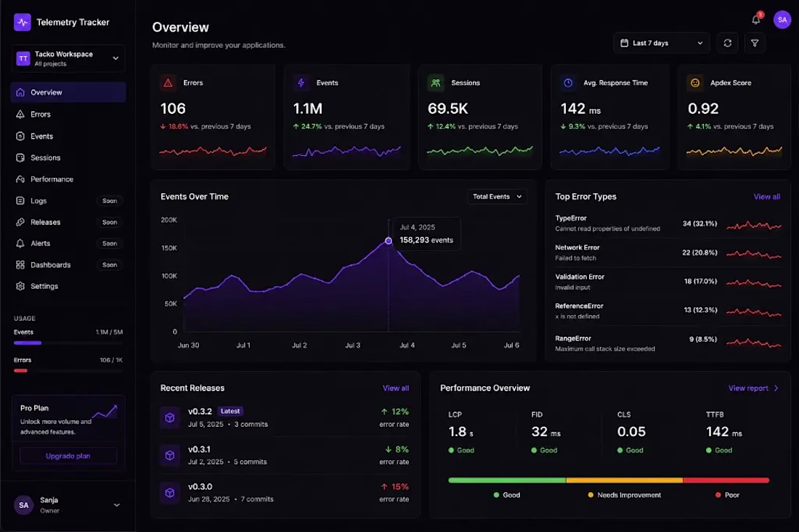Open the filter funnel button
The image size is (799, 532).
(755, 44)
